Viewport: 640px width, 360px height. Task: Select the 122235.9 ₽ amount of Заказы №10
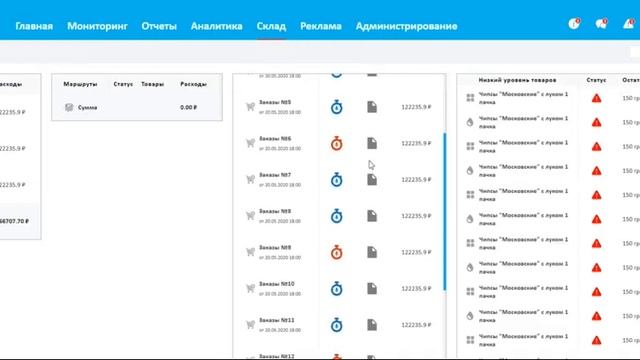click(416, 289)
